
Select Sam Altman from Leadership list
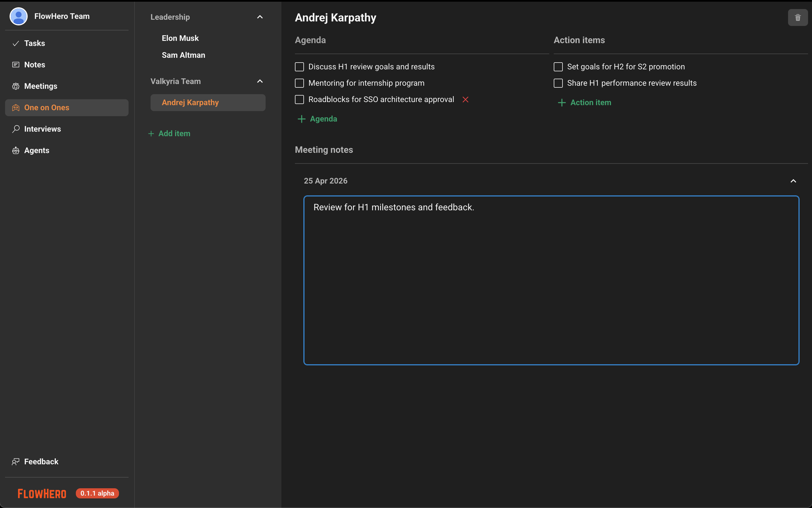(184, 55)
